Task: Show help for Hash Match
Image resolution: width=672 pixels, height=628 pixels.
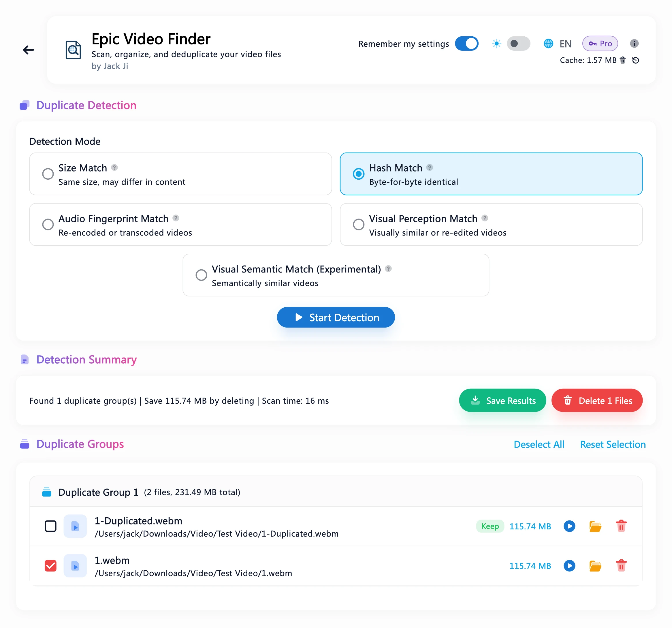Action: coord(429,167)
